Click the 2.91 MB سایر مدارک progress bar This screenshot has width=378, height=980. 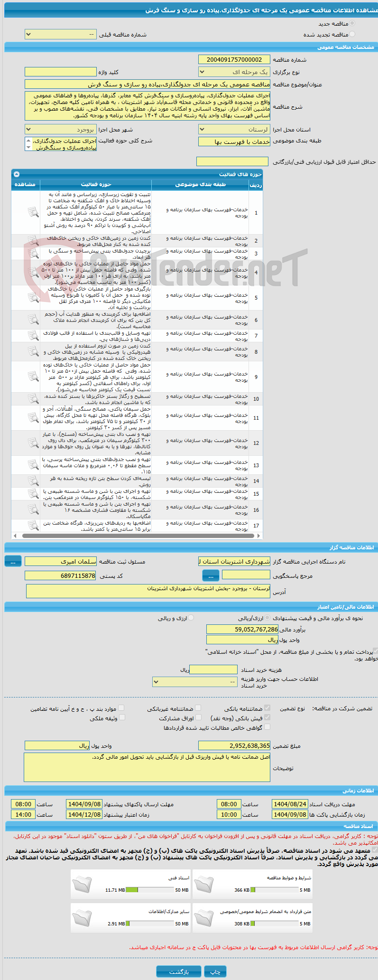(150, 923)
